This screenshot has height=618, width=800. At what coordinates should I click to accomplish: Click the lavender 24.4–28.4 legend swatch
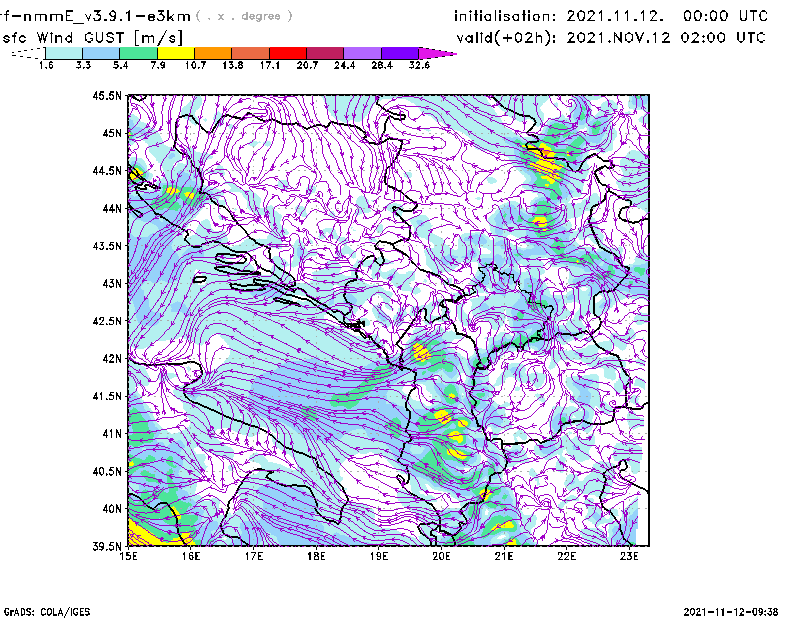tap(363, 53)
